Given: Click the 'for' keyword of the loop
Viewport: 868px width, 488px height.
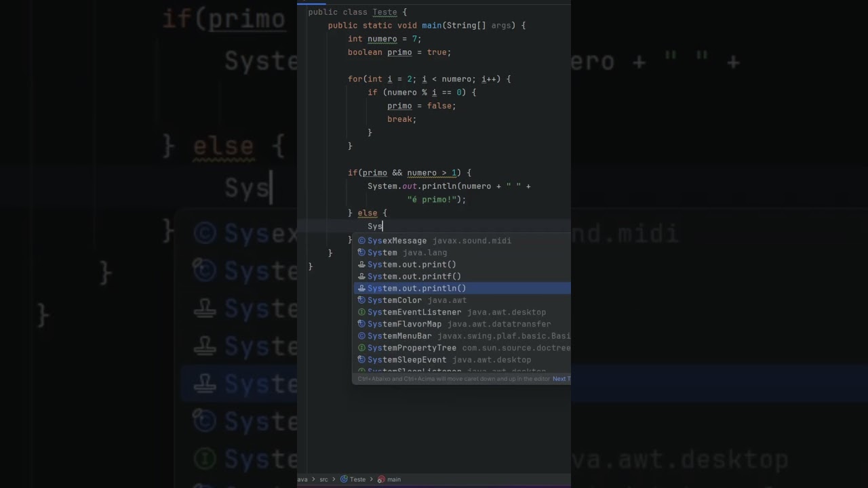Looking at the screenshot, I should click(x=355, y=79).
